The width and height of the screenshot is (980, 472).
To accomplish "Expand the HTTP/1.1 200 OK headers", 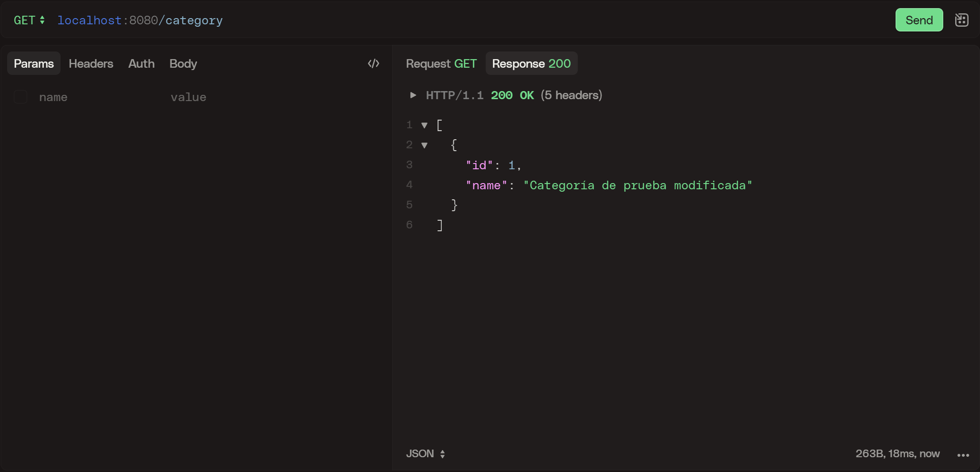I will tap(413, 95).
